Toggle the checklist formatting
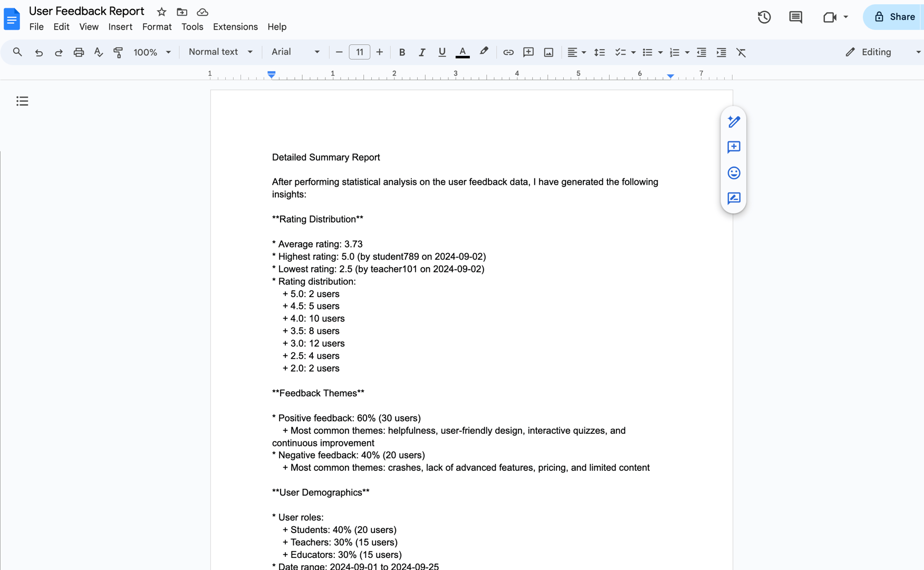Image resolution: width=924 pixels, height=570 pixels. click(620, 52)
